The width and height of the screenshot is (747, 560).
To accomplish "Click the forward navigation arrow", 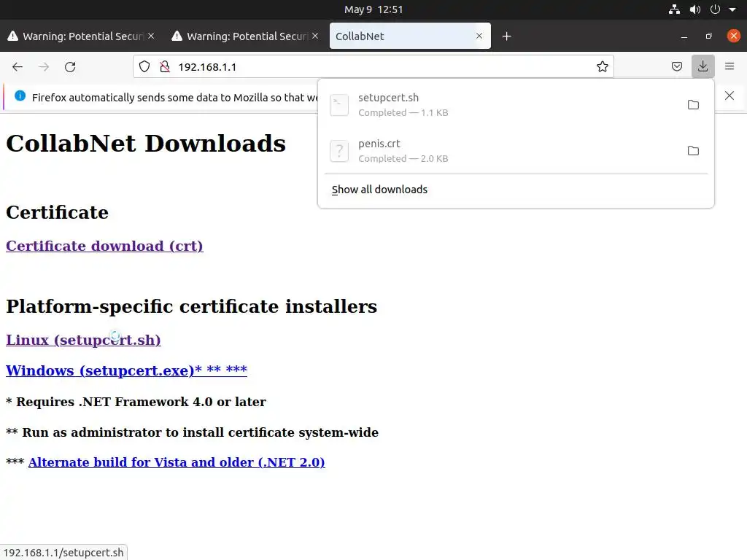I will coord(44,66).
